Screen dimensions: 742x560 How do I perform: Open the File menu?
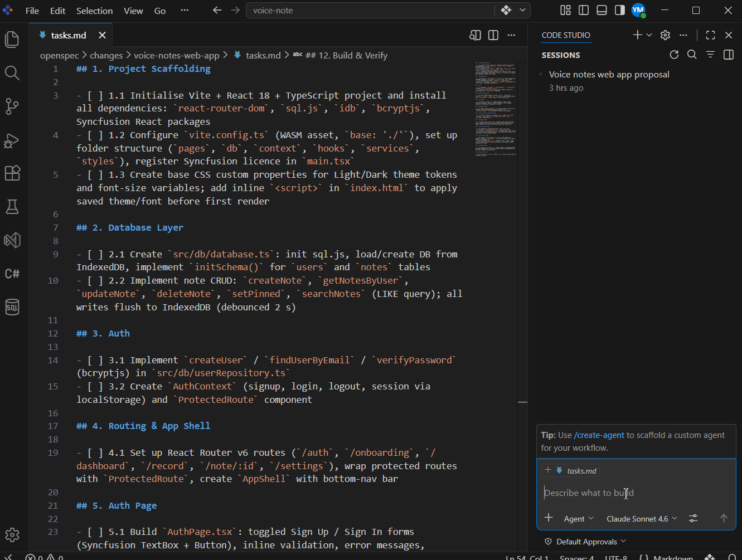(32, 11)
